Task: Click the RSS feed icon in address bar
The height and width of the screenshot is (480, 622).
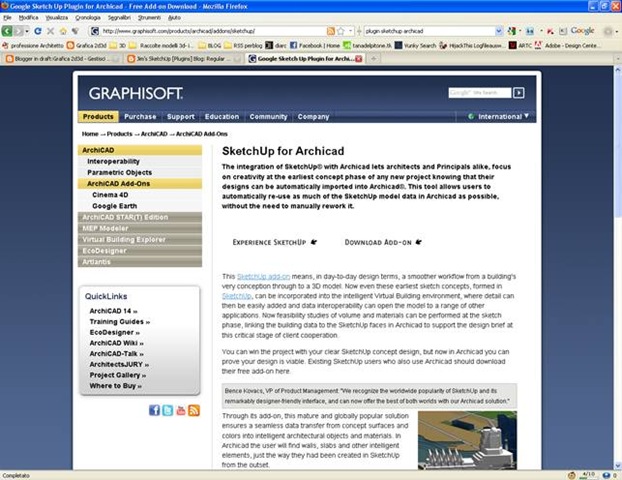Action: coord(330,31)
